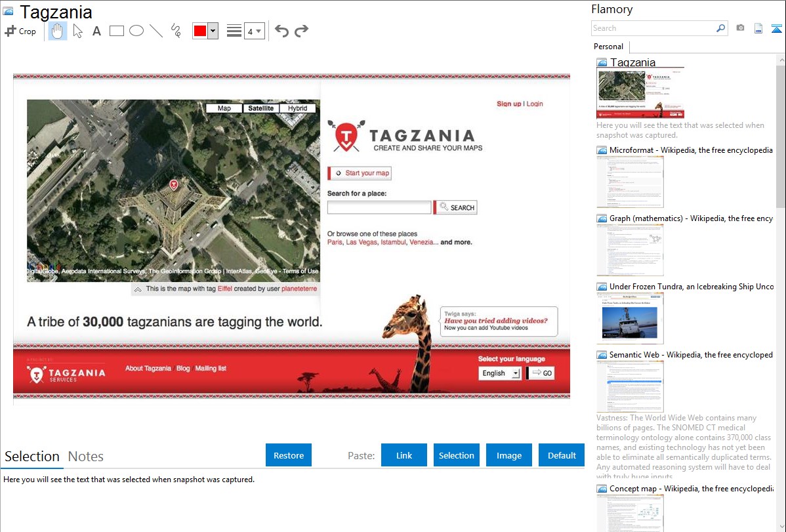The image size is (786, 532).
Task: Click the blue collapse panel icon
Action: click(x=776, y=28)
